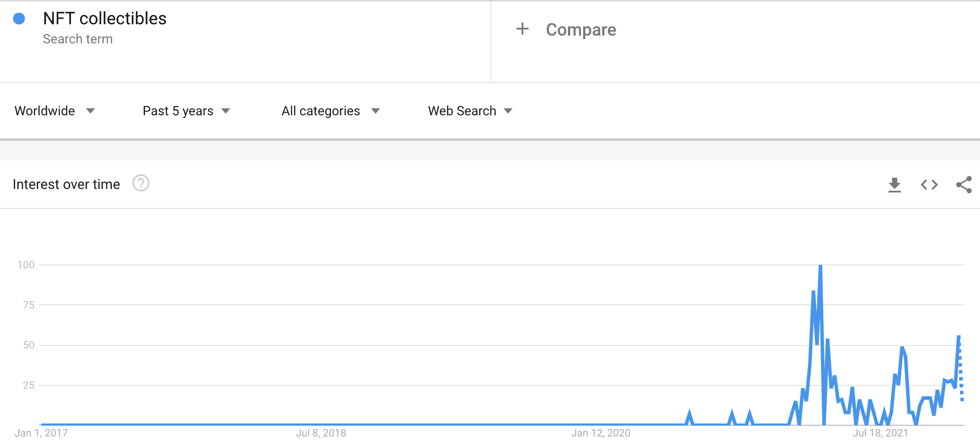The image size is (980, 443).
Task: Expand the Web Search type dropdown
Action: tap(470, 111)
